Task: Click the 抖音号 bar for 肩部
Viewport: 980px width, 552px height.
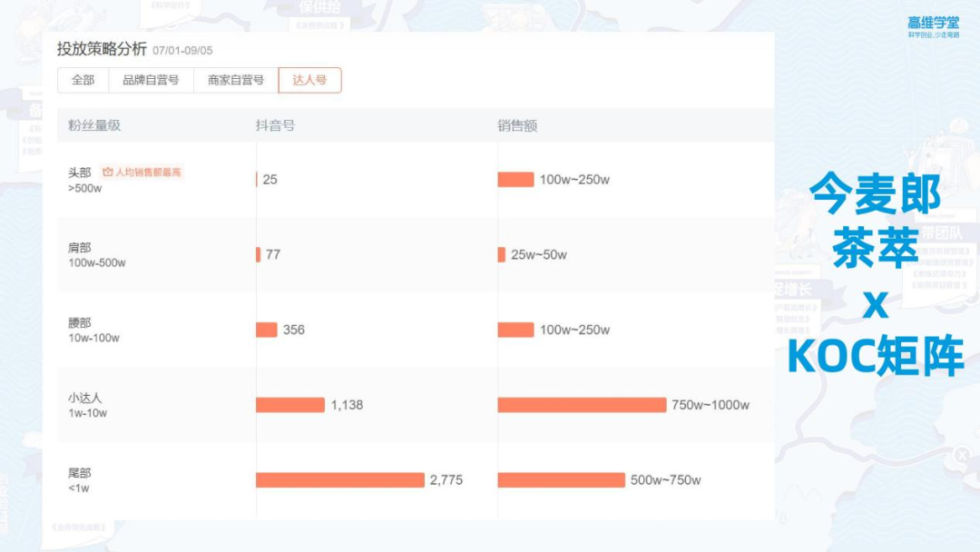Action: pyautogui.click(x=258, y=254)
